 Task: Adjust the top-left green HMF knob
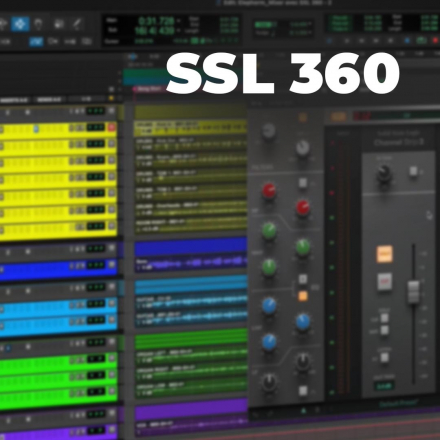pos(269,230)
